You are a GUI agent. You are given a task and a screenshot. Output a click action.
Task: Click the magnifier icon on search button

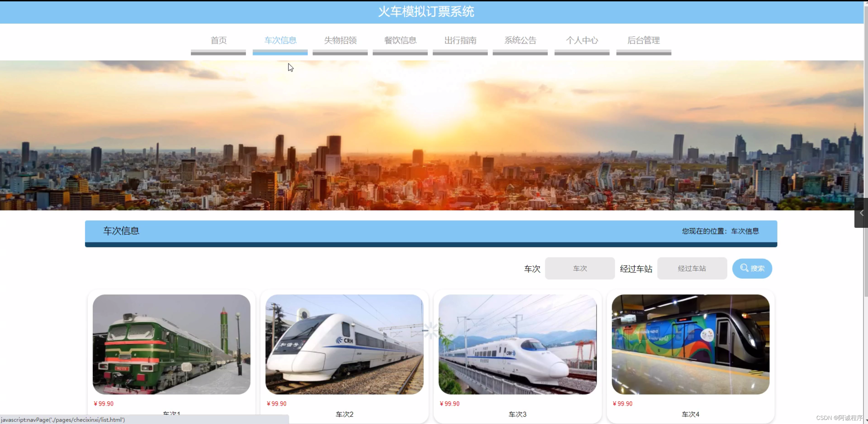(x=744, y=268)
